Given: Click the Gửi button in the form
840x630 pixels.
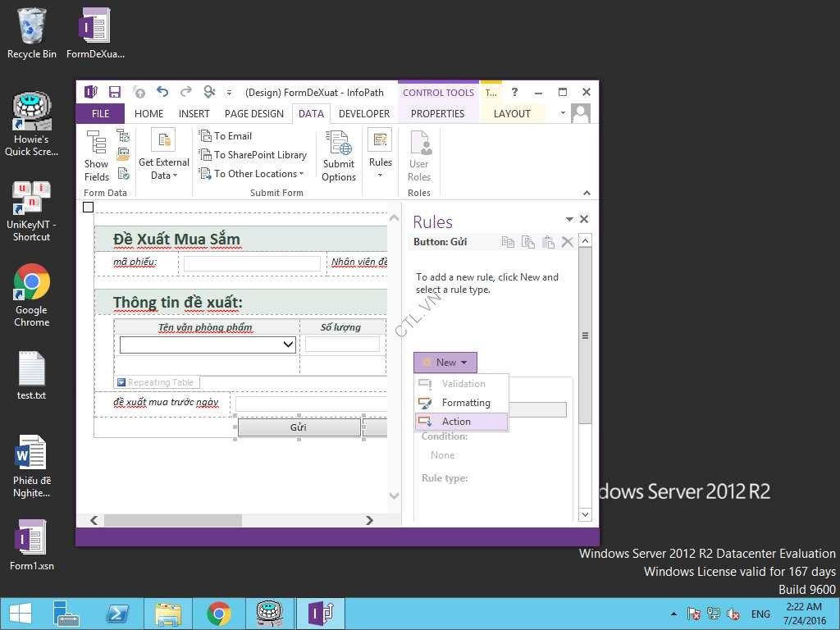Looking at the screenshot, I should [x=299, y=427].
